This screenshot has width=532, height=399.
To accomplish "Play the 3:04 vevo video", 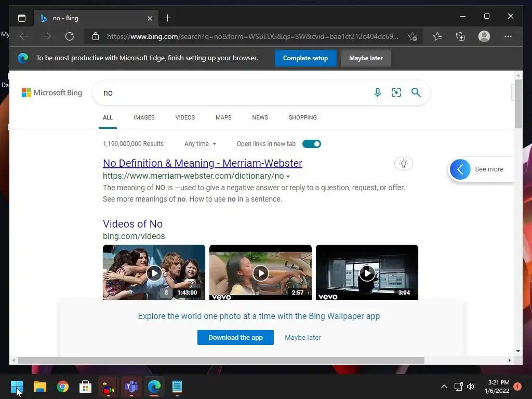I will coord(367,272).
